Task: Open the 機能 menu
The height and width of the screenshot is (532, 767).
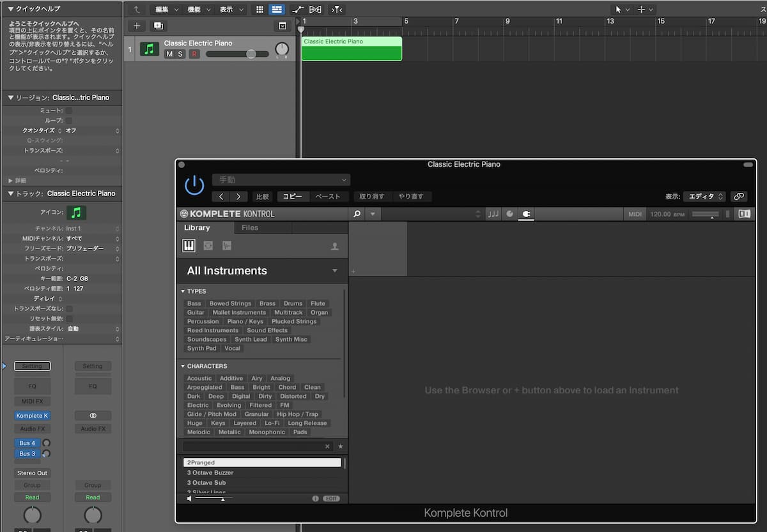Action: [x=198, y=10]
